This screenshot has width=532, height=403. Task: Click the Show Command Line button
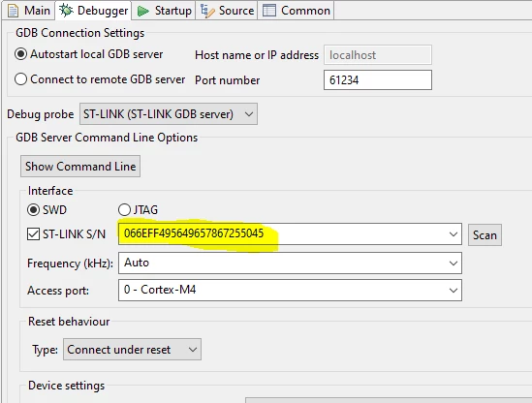80,167
